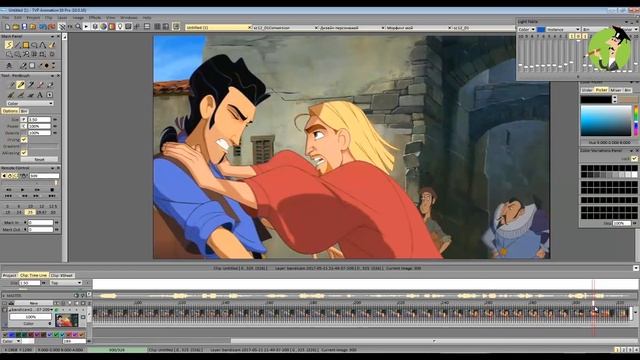Click the Mark In value field
Image resolution: width=640 pixels, height=360 pixels.
40,222
